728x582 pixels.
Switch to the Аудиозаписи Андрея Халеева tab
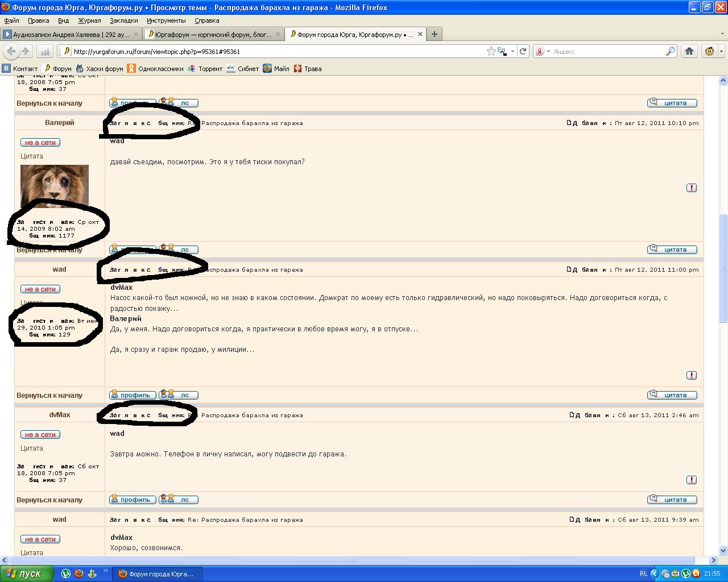pos(71,34)
